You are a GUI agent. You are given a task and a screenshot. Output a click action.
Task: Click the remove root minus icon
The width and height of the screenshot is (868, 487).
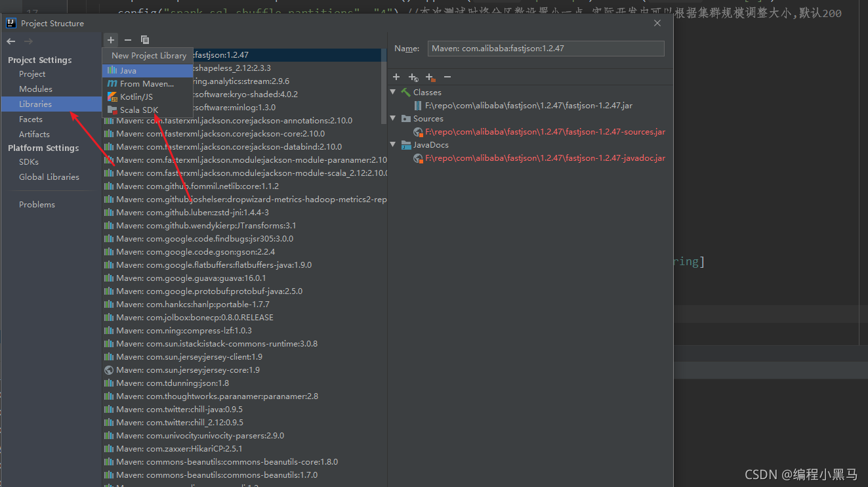447,77
